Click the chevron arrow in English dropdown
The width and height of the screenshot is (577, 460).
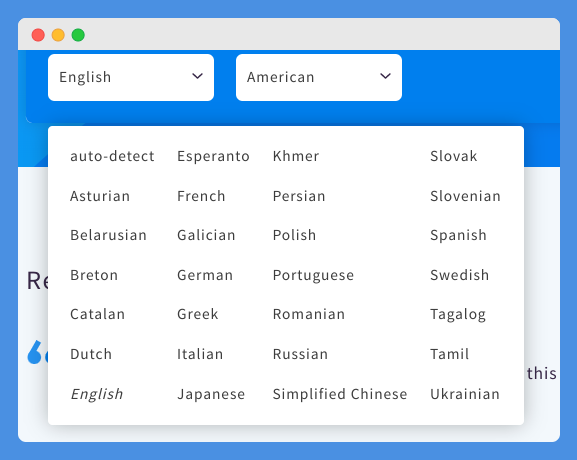[x=198, y=76]
